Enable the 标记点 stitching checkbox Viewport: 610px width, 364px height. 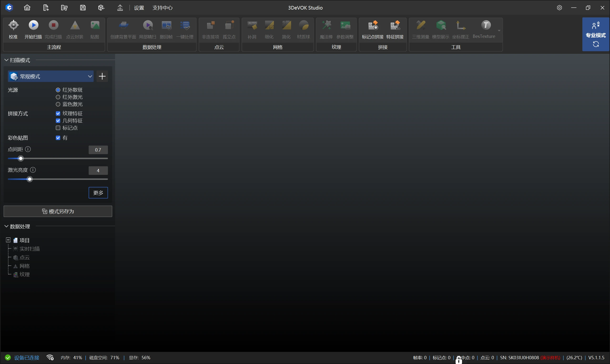click(x=58, y=128)
